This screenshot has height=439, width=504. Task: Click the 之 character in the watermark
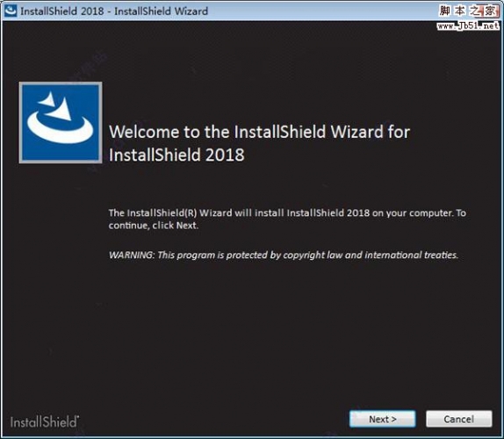point(475,11)
